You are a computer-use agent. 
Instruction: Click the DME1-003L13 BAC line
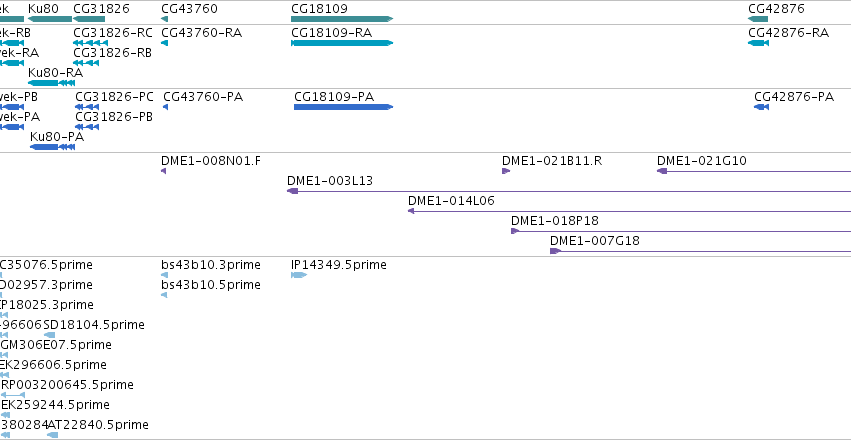click(569, 191)
